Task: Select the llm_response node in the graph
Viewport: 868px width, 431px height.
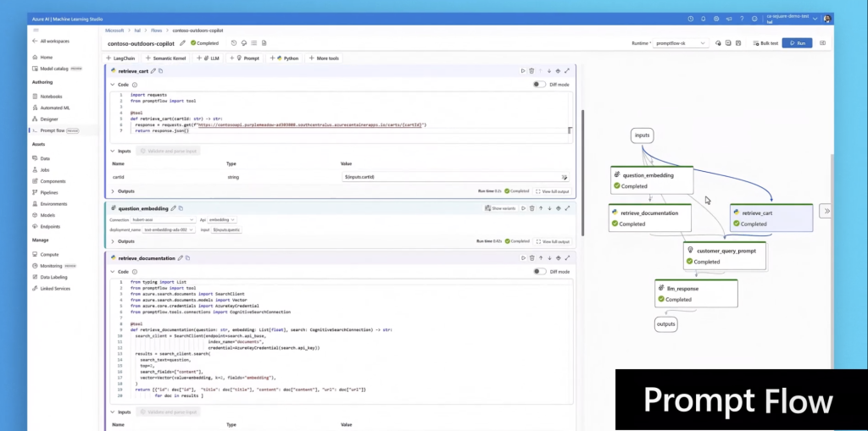Action: click(x=697, y=293)
